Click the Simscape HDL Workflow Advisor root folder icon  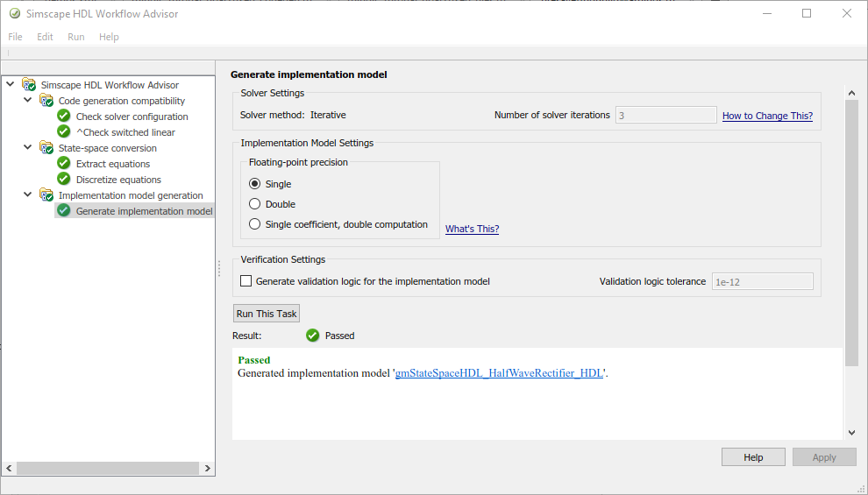pyautogui.click(x=29, y=85)
